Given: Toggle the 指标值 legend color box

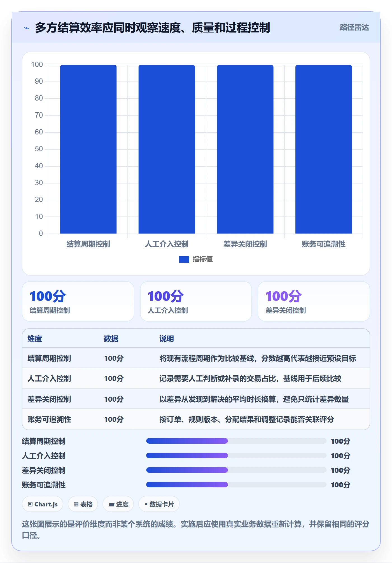Looking at the screenshot, I should pyautogui.click(x=184, y=259).
